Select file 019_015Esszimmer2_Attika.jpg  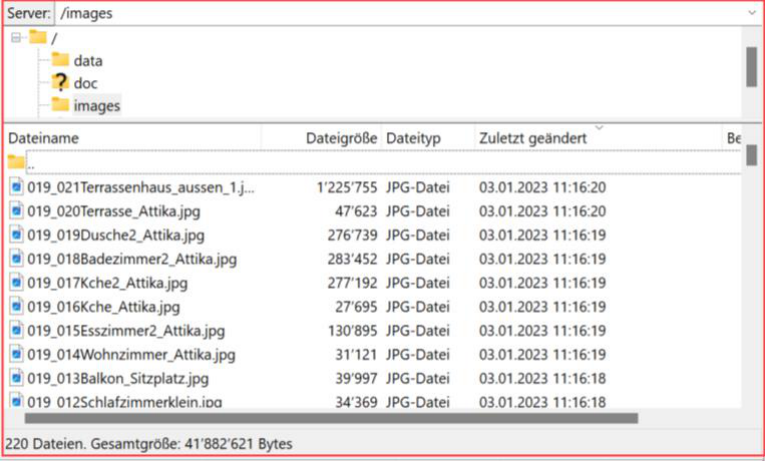pyautogui.click(x=126, y=331)
